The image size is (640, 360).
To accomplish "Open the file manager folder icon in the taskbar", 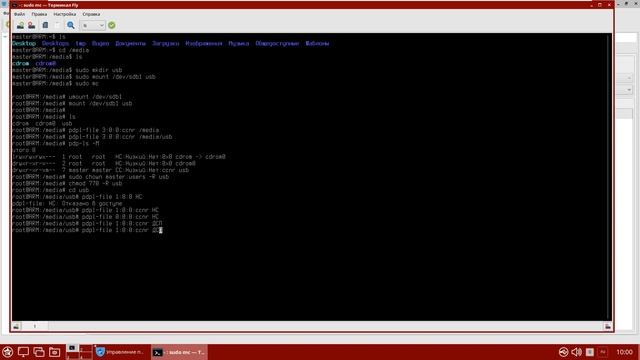I will (54, 352).
